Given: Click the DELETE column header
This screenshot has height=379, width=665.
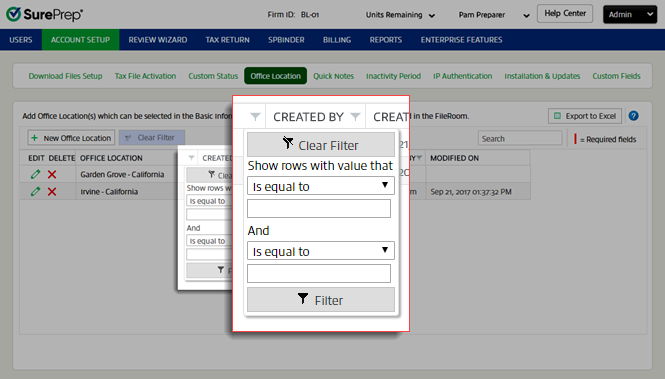Looking at the screenshot, I should tap(61, 158).
